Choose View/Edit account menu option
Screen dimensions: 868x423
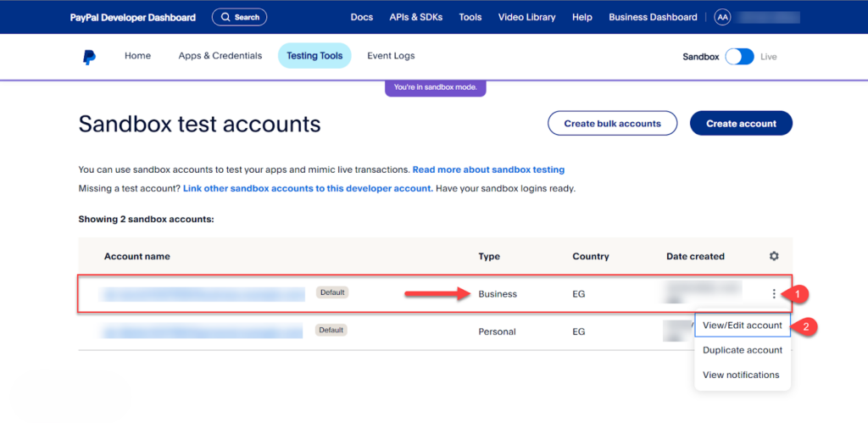(x=743, y=326)
